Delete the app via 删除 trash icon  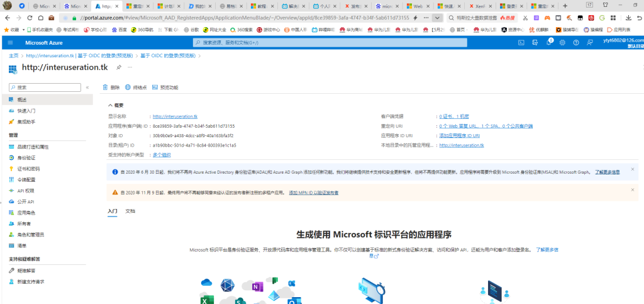pos(111,87)
